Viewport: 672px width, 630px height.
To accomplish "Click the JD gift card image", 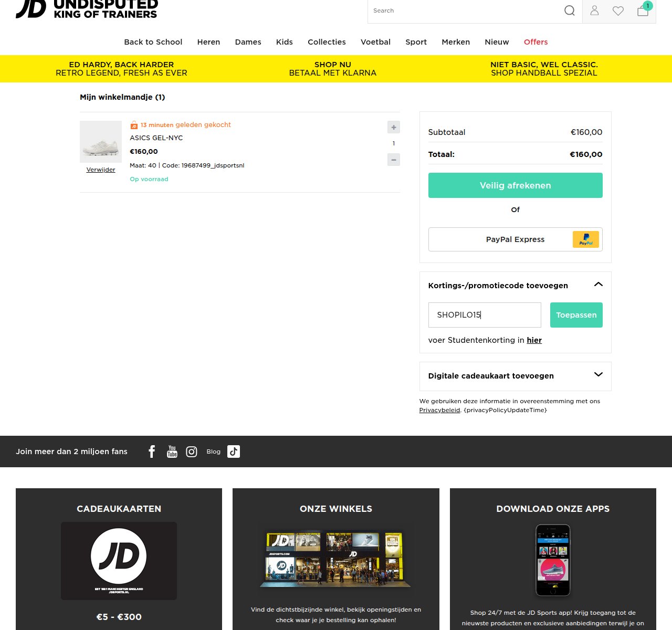I will pyautogui.click(x=119, y=561).
